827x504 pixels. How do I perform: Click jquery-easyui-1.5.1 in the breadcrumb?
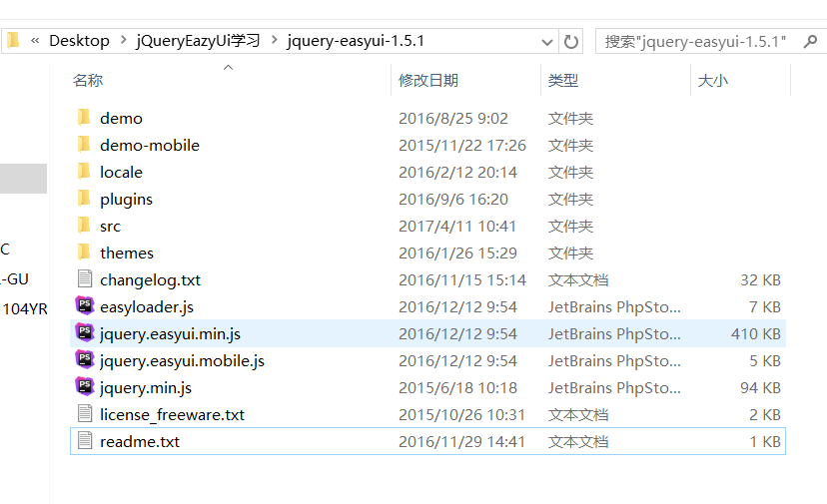[x=356, y=41]
